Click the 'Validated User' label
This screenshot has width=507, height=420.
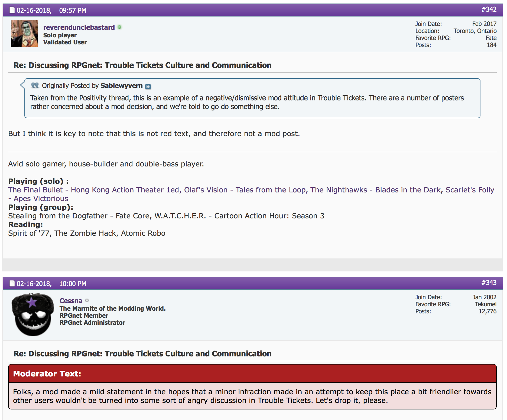(x=65, y=42)
